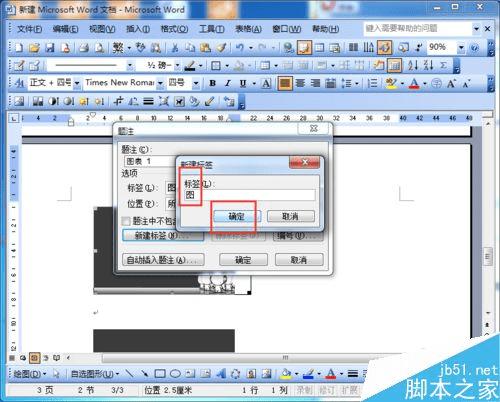Click the Arrow drawing tool
This screenshot has height=402, width=500.
click(x=145, y=374)
